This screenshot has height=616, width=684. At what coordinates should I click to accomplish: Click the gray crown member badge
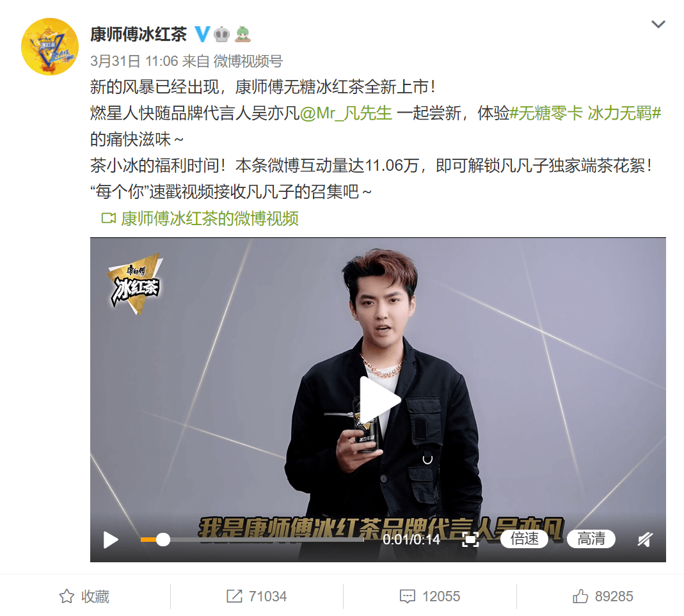click(221, 35)
